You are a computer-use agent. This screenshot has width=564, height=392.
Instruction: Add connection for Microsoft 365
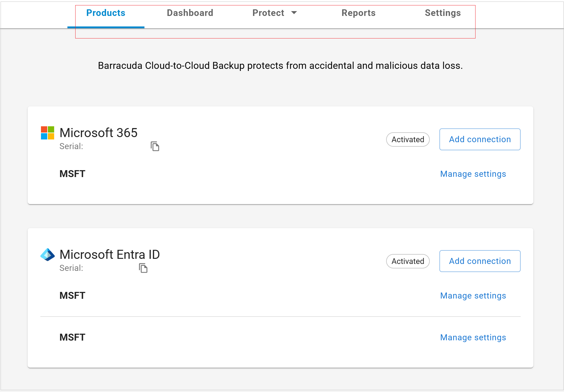coord(480,139)
